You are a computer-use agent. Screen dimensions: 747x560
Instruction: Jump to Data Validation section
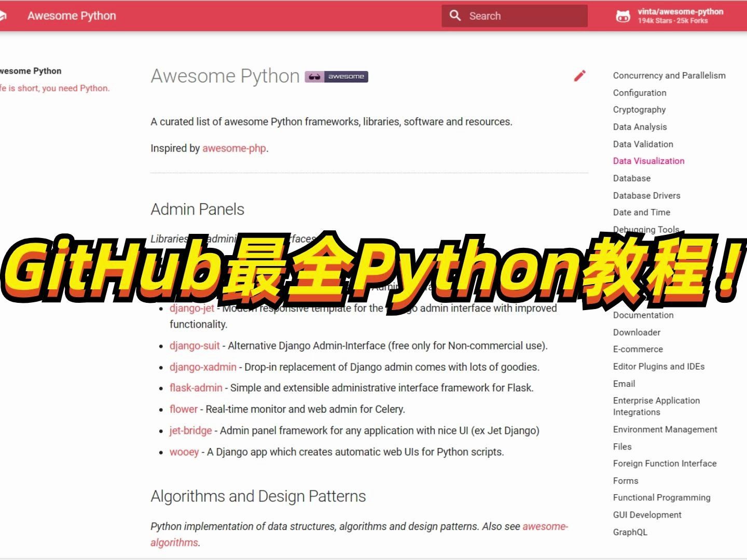tap(643, 144)
